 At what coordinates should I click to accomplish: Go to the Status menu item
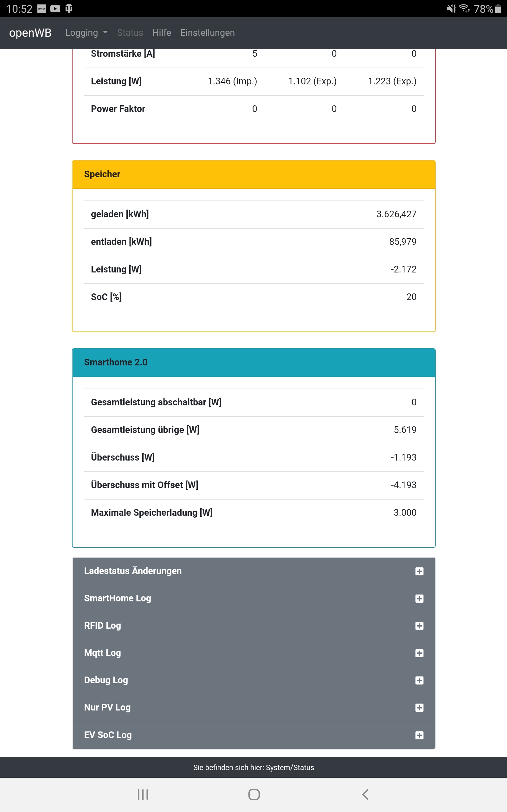(130, 33)
